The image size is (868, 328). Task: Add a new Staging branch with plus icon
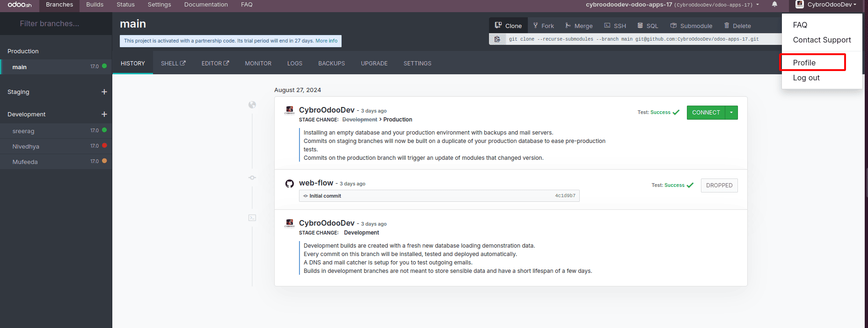point(104,92)
